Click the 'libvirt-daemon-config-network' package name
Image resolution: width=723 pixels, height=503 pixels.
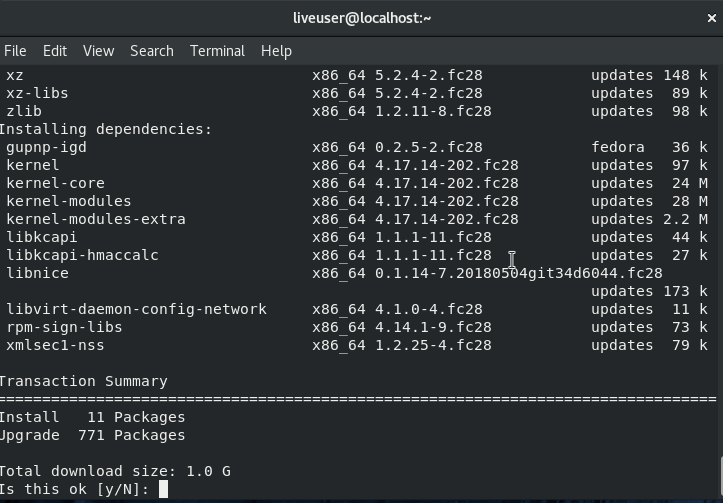pyautogui.click(x=136, y=309)
